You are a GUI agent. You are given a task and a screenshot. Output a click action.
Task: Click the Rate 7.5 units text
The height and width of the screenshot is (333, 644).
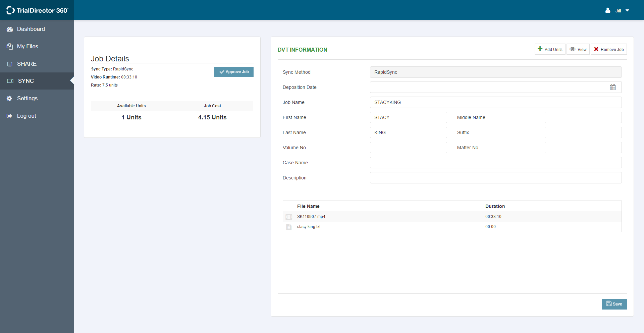coord(104,85)
